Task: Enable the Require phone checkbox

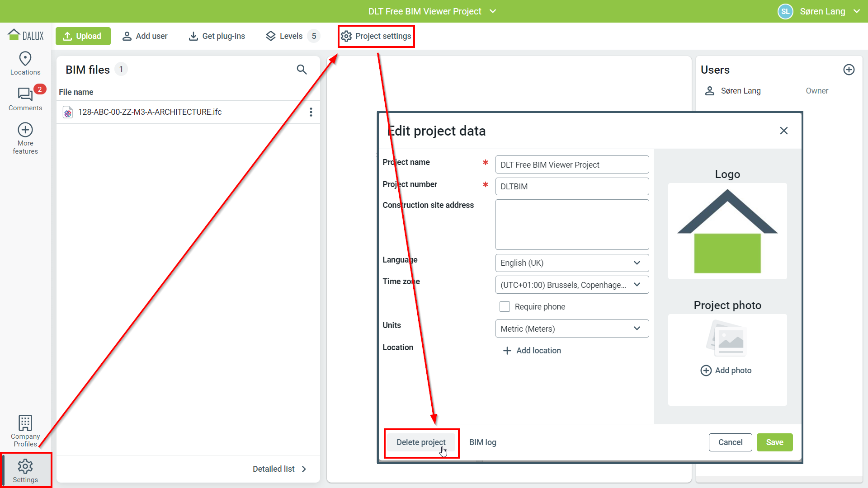Action: [x=505, y=307]
